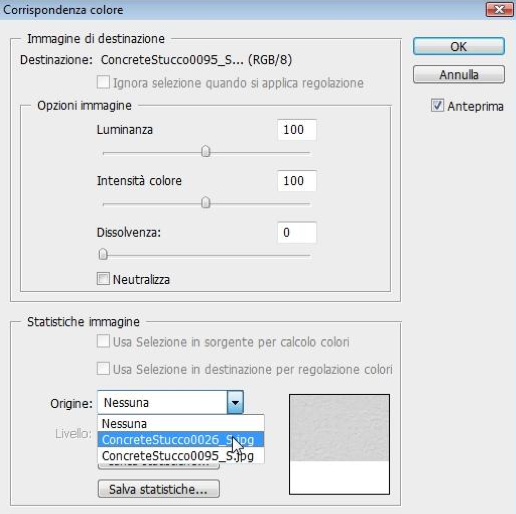
Task: Choose ConcreteStucco0095_S.jpg from the list
Action: coord(181,455)
